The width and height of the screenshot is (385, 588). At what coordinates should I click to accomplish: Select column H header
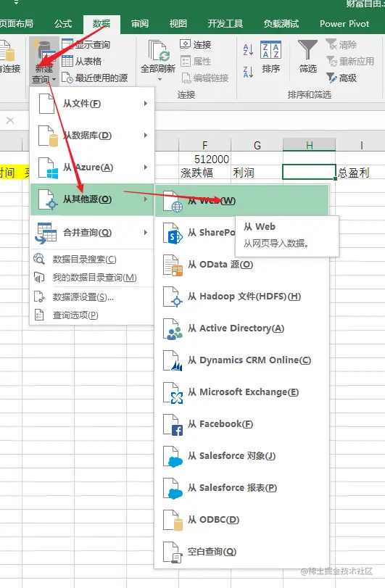coord(310,145)
